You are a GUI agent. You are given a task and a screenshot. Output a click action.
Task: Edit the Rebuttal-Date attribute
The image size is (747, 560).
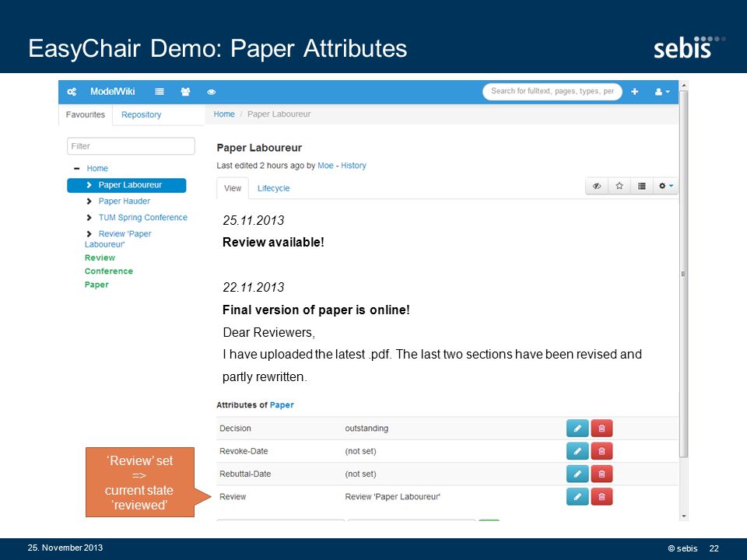pos(577,474)
